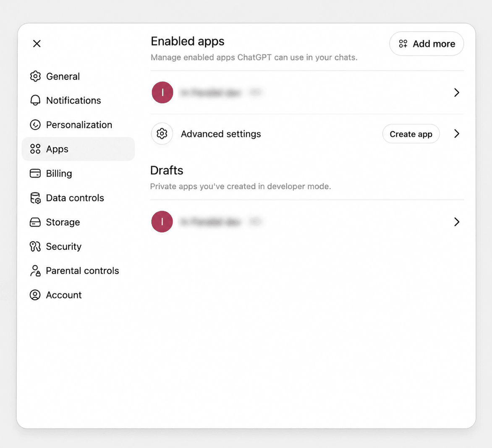The height and width of the screenshot is (448, 492).
Task: Click the Notifications bell icon
Action: click(35, 100)
